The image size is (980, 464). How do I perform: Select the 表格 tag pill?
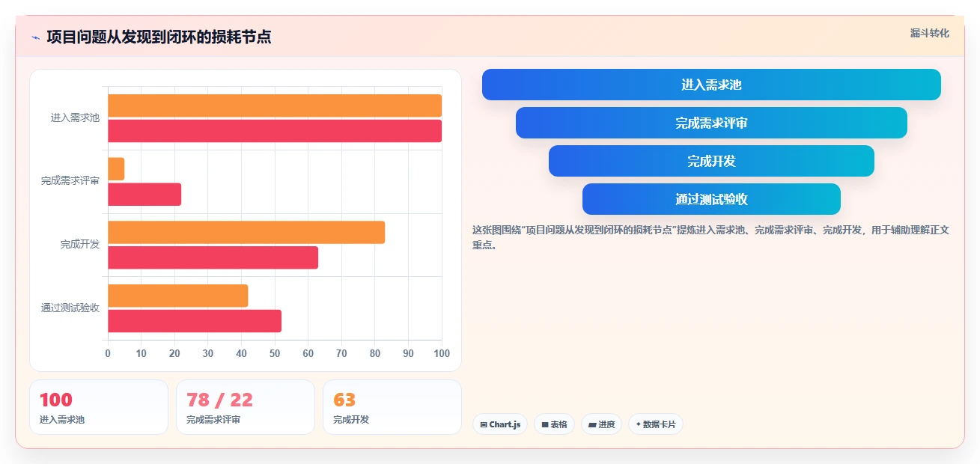(x=554, y=424)
